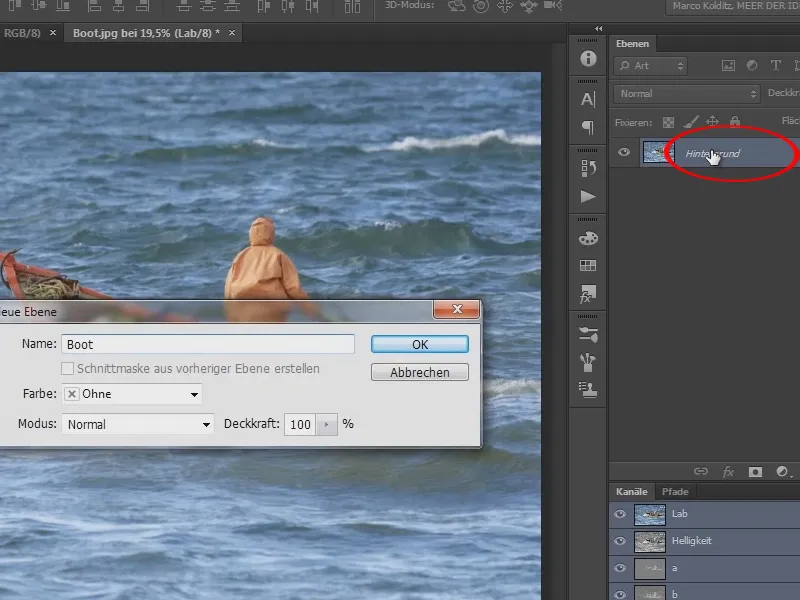The height and width of the screenshot is (600, 800).
Task: Confirm the dialog with OK
Action: point(420,344)
